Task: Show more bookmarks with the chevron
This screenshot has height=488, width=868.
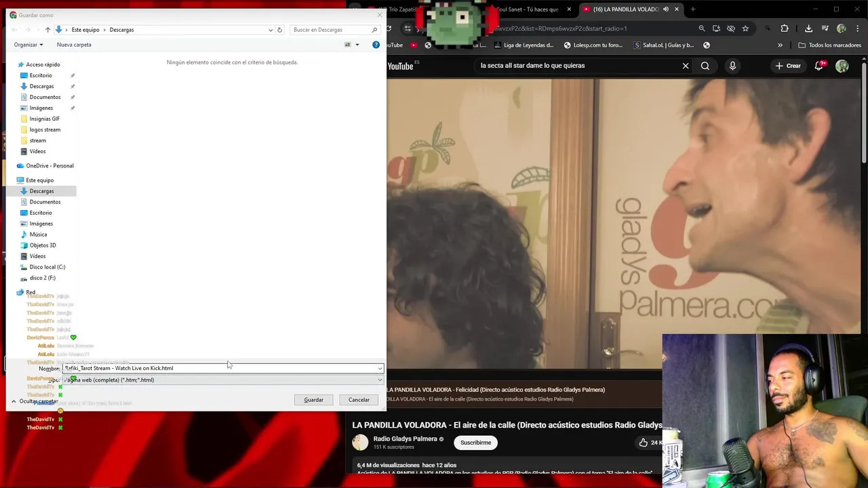Action: [x=780, y=45]
